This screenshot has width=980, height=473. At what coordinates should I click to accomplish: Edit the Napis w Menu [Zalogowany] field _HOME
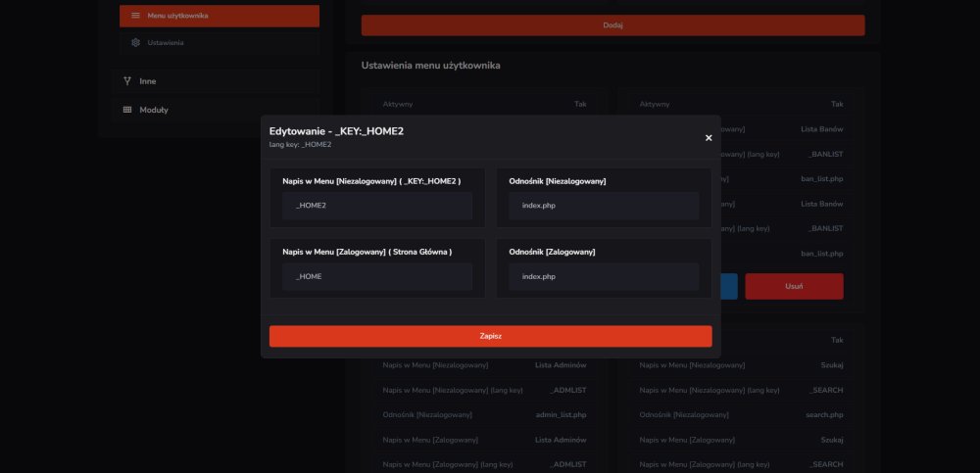point(377,276)
